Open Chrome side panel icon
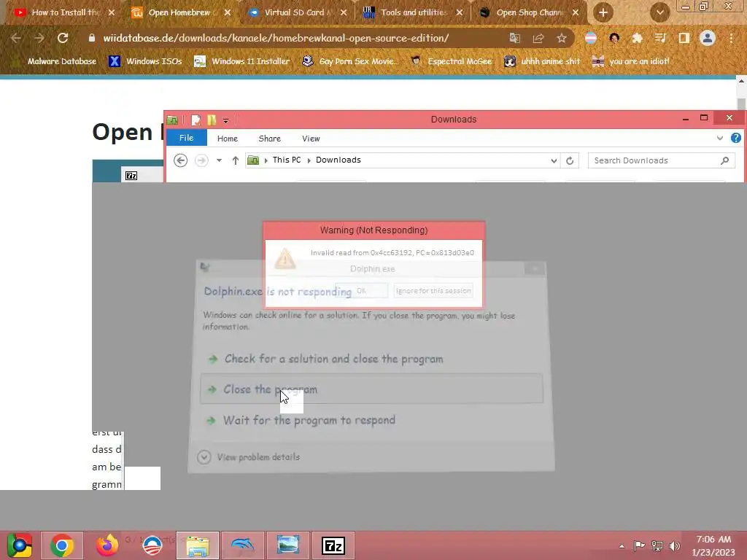The width and height of the screenshot is (747, 560). 684,38
